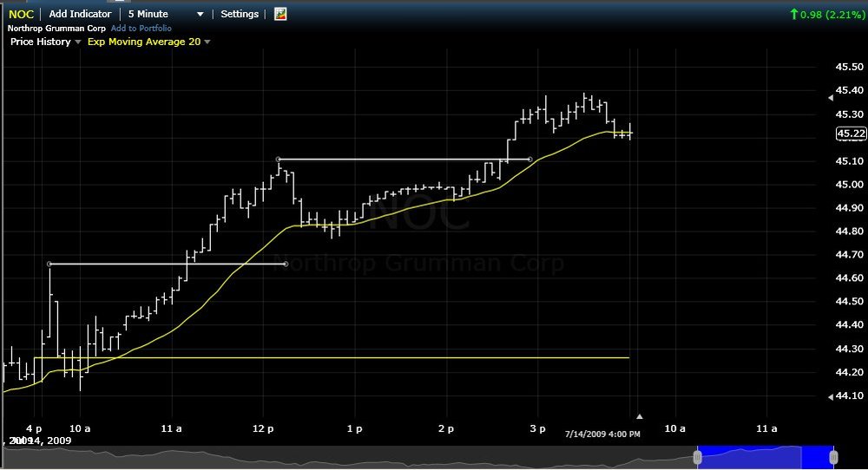Click the blue selected range in the overview
The image size is (868, 470).
(766, 457)
